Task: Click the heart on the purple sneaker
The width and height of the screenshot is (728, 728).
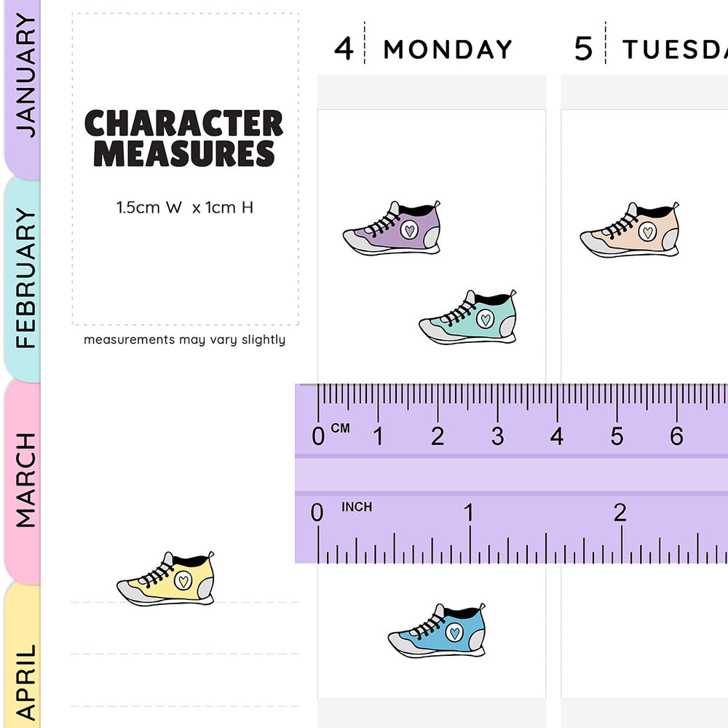Action: pos(411,231)
